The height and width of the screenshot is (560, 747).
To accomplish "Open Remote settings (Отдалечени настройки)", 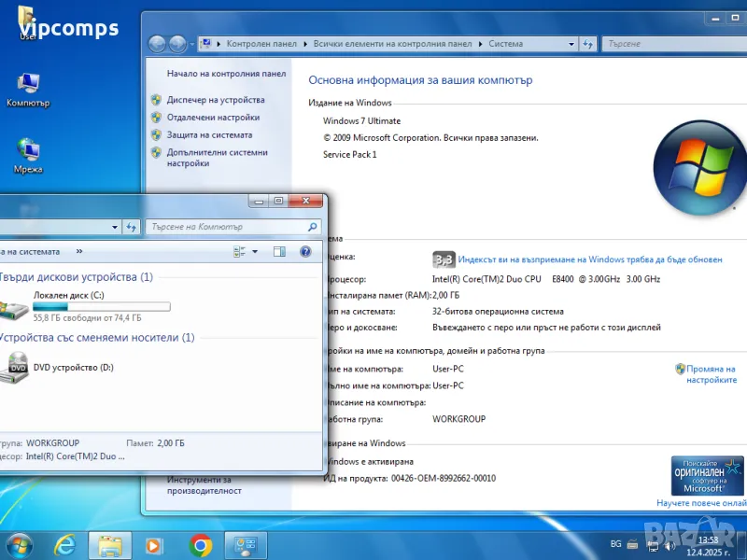I will (x=213, y=118).
